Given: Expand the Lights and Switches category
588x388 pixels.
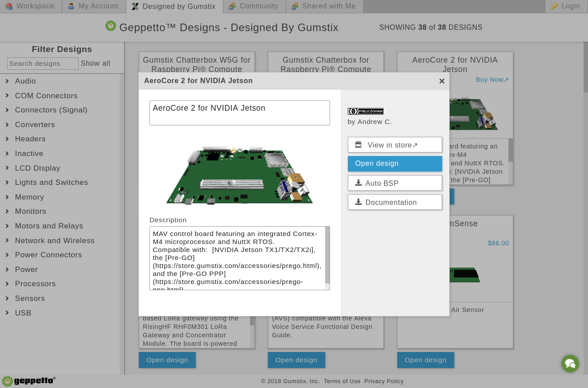Looking at the screenshot, I should 51,182.
